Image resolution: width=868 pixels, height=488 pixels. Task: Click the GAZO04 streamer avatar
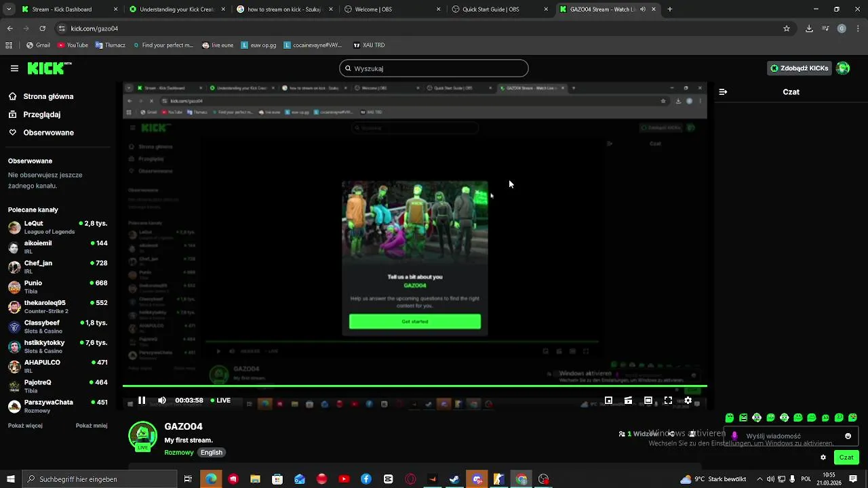(x=143, y=436)
